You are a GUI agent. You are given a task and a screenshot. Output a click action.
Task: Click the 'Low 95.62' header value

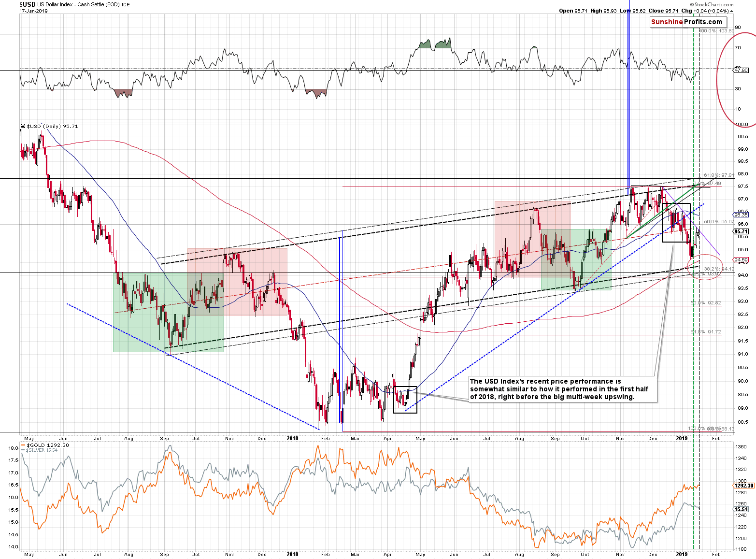tap(632, 11)
